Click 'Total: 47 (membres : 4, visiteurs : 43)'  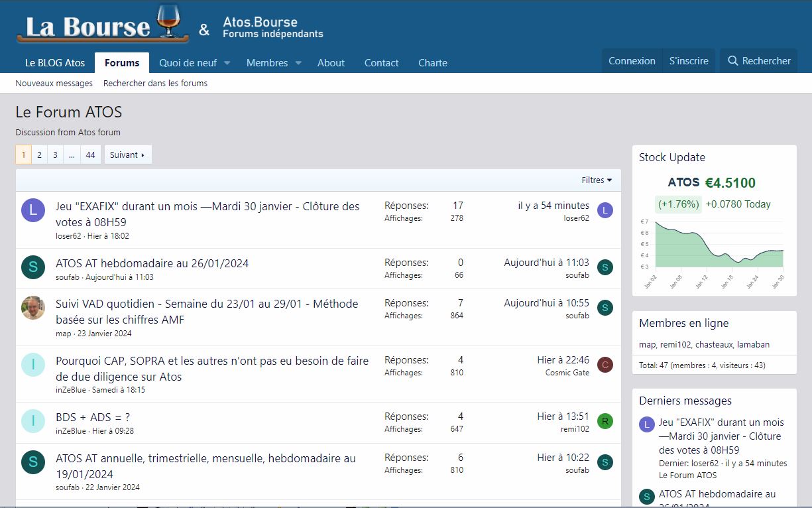pyautogui.click(x=703, y=365)
